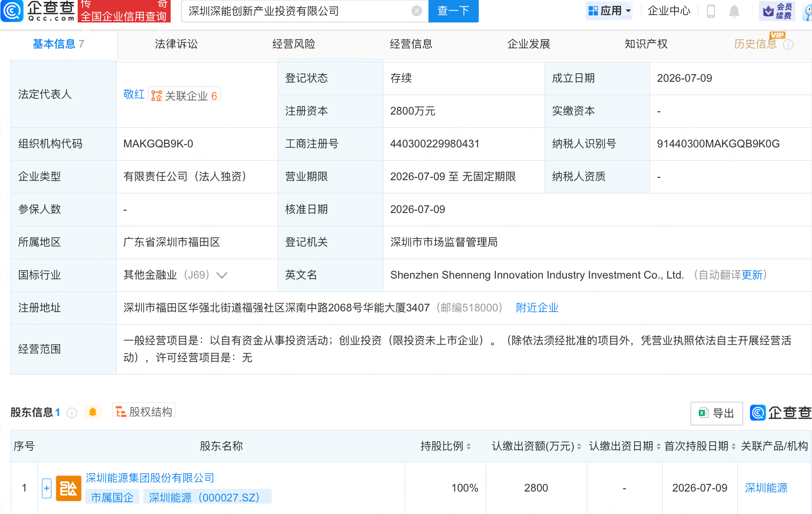The height and width of the screenshot is (514, 812).
Task: Click 2026-07-09 至 无固定期限 business term
Action: [453, 177]
